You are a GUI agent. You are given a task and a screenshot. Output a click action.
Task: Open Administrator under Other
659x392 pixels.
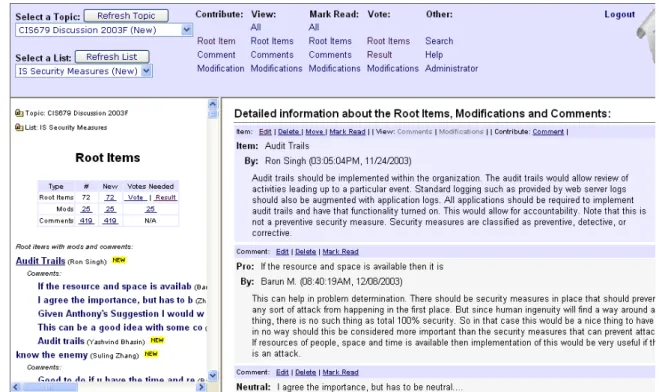(x=451, y=68)
